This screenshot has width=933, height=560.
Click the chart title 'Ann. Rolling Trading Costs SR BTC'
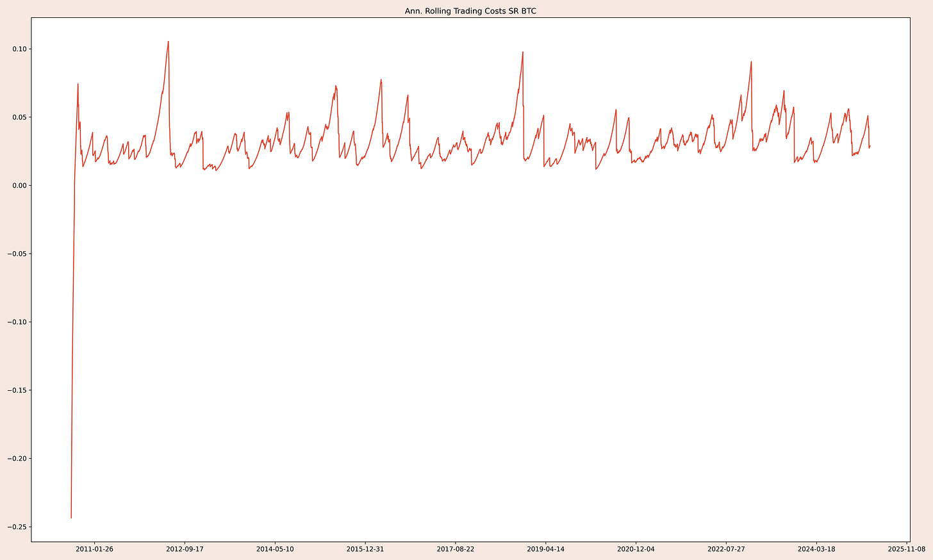click(470, 10)
